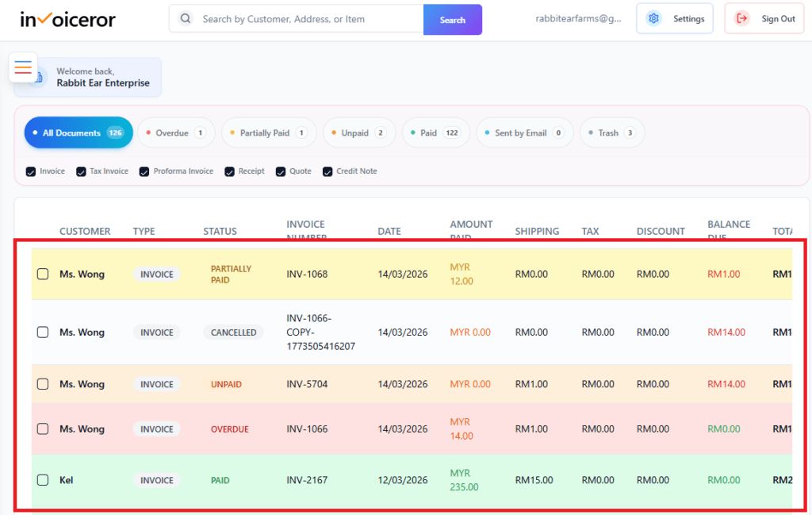Toggle off the Credit Note filter
812x515 pixels.
(x=327, y=171)
